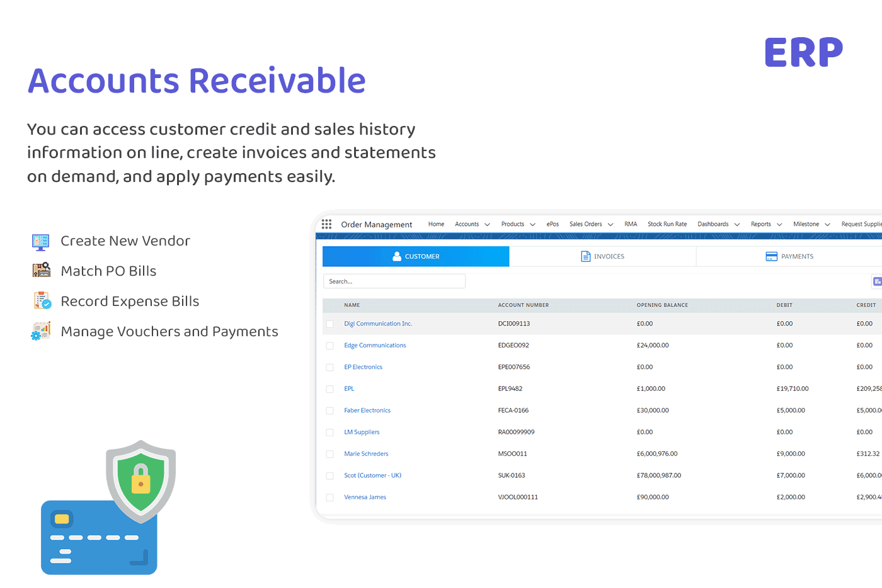Viewport: 882px width, 588px height.
Task: Open the Faber Electronics record
Action: tap(367, 410)
